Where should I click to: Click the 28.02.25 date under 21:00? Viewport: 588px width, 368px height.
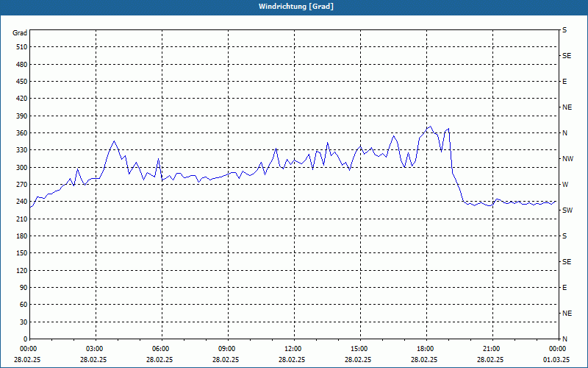490,360
